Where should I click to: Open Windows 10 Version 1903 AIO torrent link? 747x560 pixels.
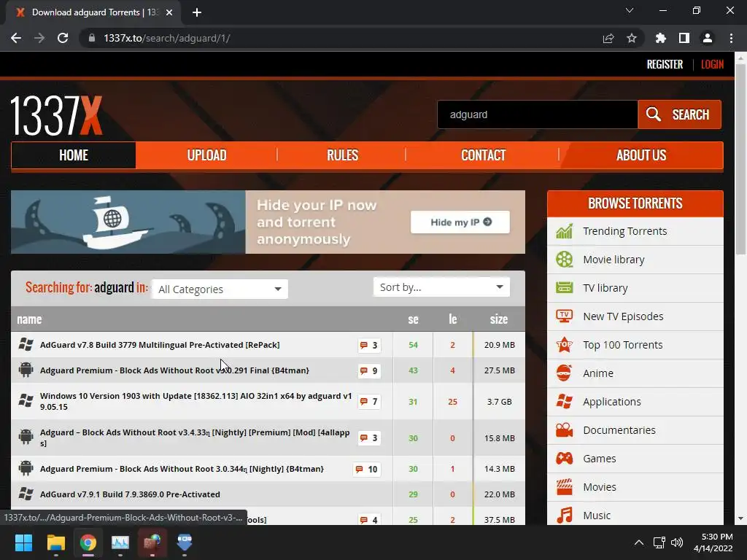[196, 402]
